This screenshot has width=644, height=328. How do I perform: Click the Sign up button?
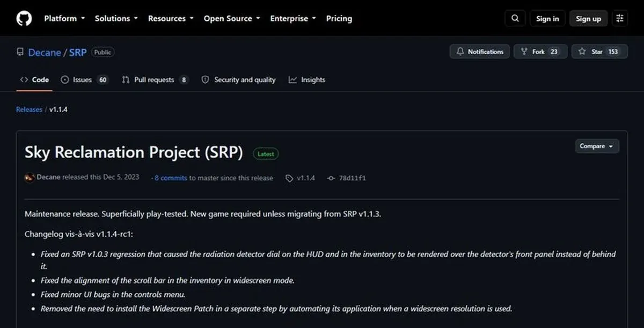point(588,18)
